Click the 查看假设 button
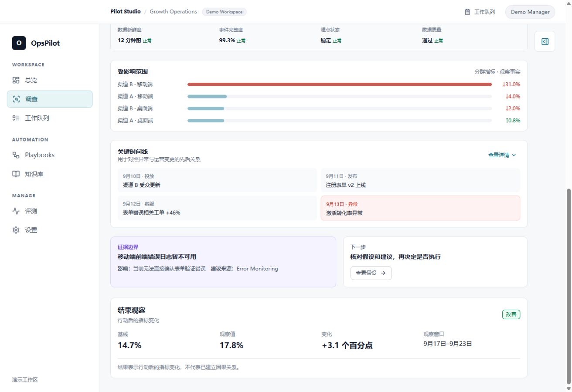 pos(371,273)
